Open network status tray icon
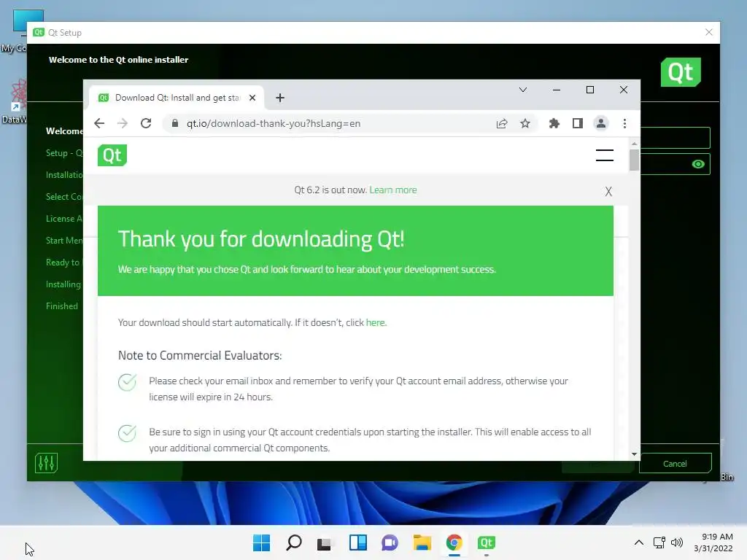 pos(659,542)
